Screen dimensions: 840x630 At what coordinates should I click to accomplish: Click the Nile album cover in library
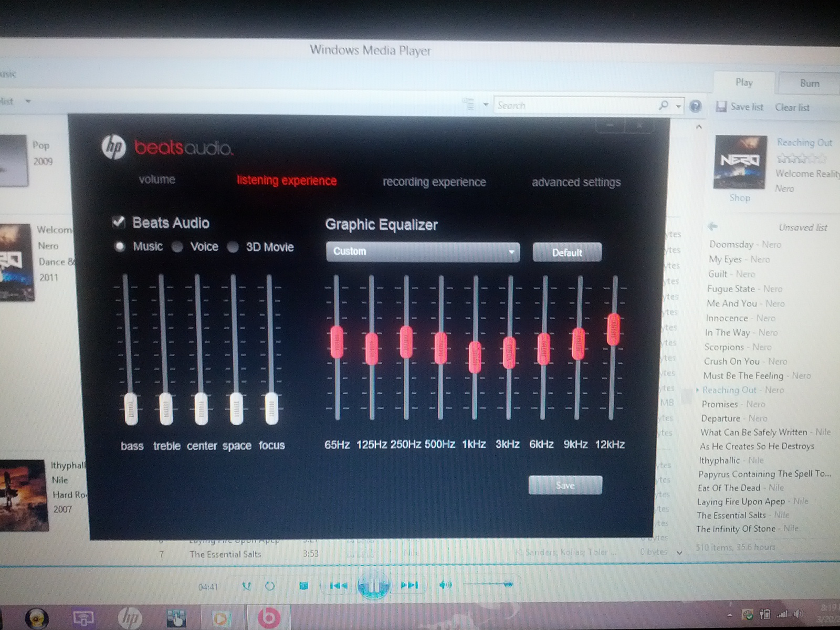pos(23,496)
